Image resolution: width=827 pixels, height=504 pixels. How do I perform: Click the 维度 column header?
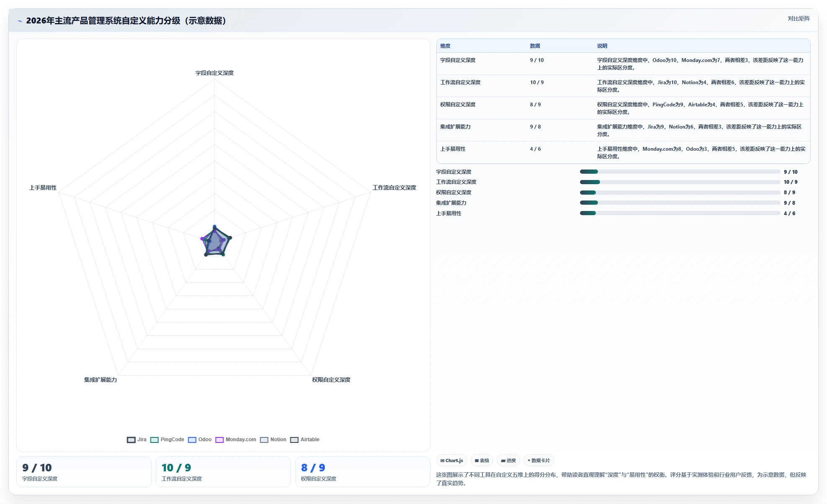tap(445, 46)
